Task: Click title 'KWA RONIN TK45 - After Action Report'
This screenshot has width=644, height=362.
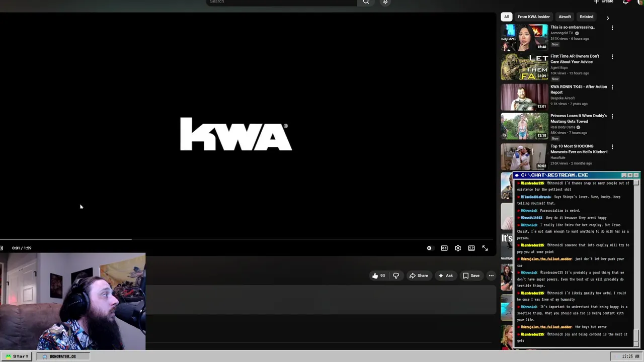Action: (x=579, y=89)
